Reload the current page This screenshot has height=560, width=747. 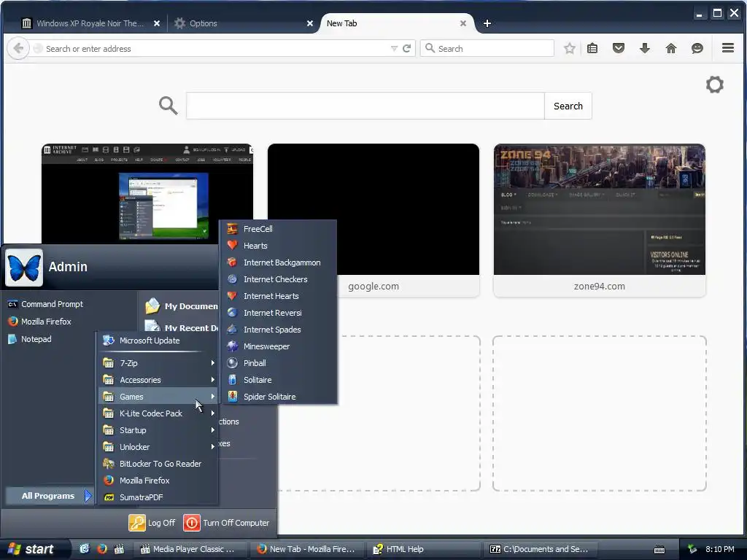pyautogui.click(x=407, y=49)
